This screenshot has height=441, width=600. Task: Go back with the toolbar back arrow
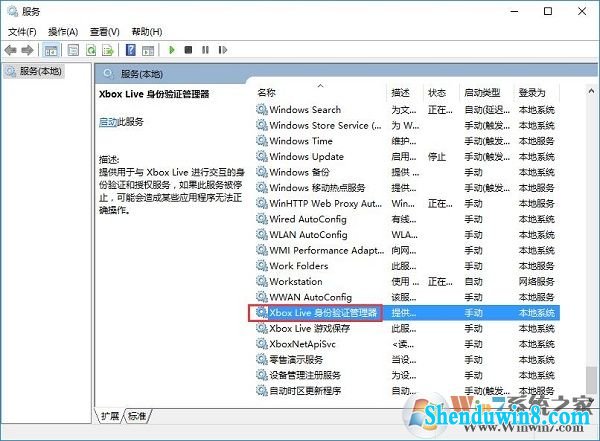pyautogui.click(x=10, y=50)
